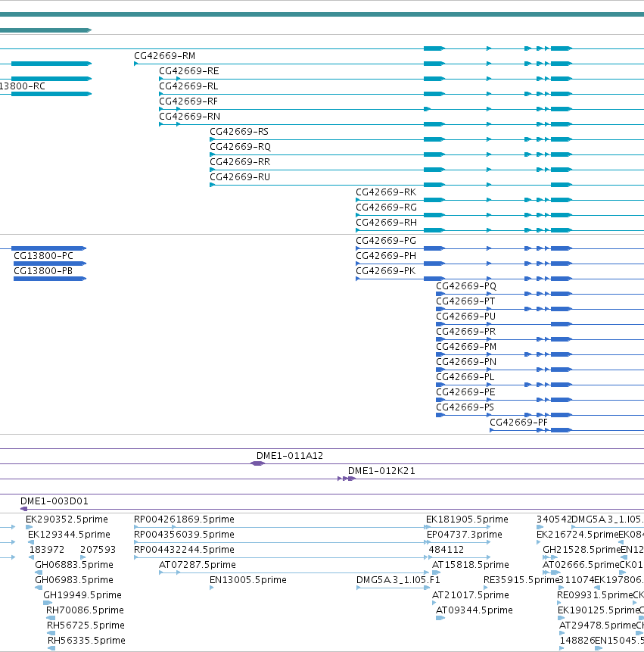Click the purple DME1-012K21 arrow glyphs
This screenshot has height=652, width=644.
pos(347,479)
